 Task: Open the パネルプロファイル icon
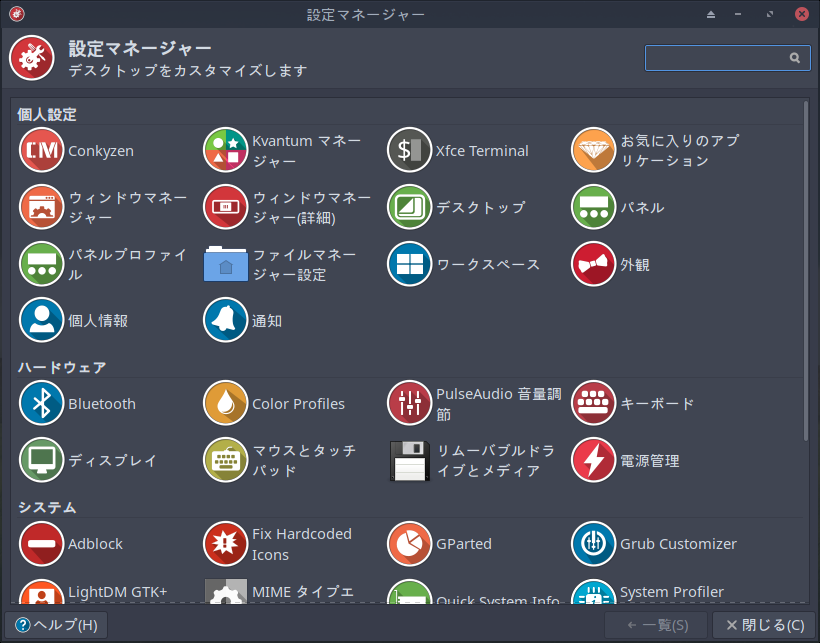[41, 264]
